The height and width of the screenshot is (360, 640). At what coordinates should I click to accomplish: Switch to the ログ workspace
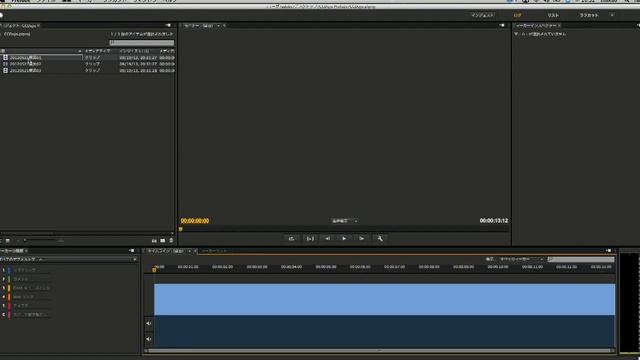coord(518,15)
